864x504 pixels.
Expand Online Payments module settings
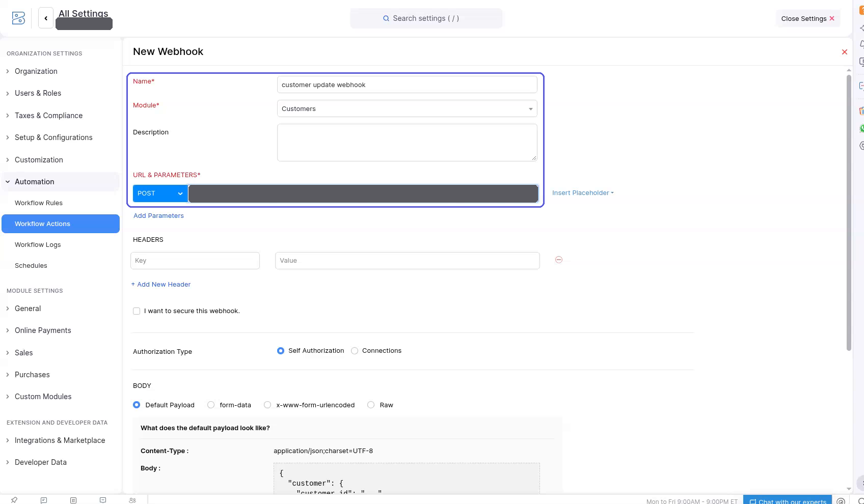[x=43, y=330]
